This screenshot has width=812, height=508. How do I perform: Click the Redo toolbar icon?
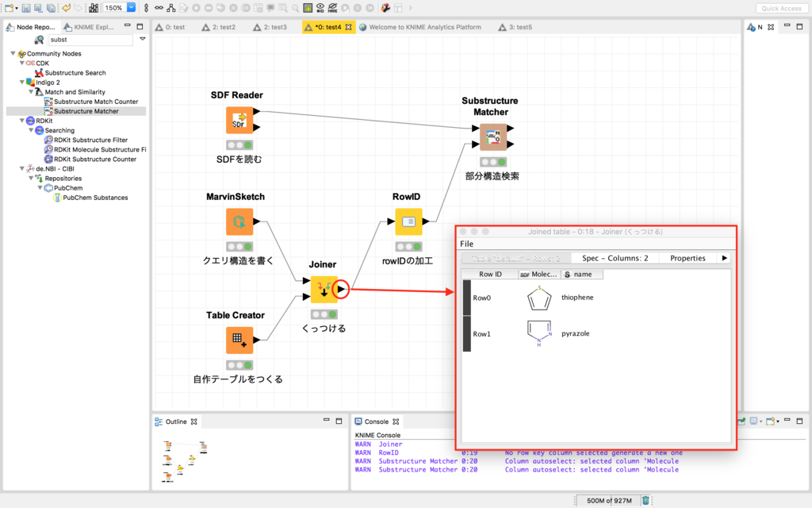coord(79,8)
